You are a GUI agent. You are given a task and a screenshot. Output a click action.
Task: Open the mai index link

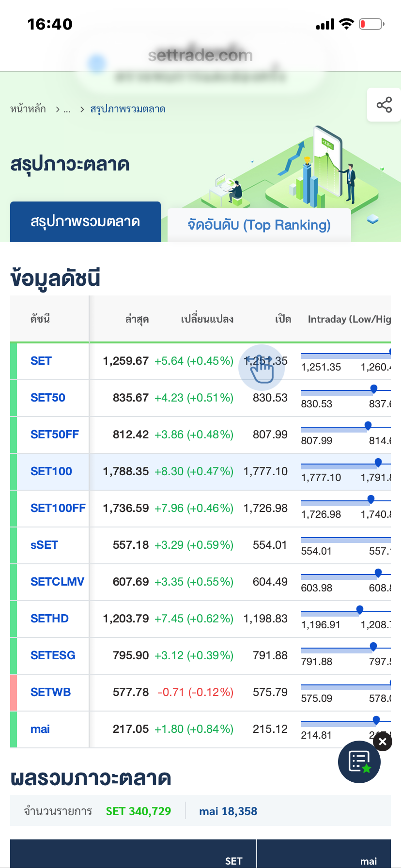(x=40, y=729)
